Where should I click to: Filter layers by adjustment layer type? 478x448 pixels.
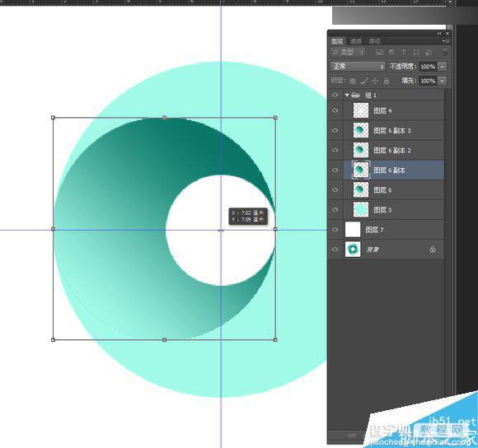coord(391,52)
